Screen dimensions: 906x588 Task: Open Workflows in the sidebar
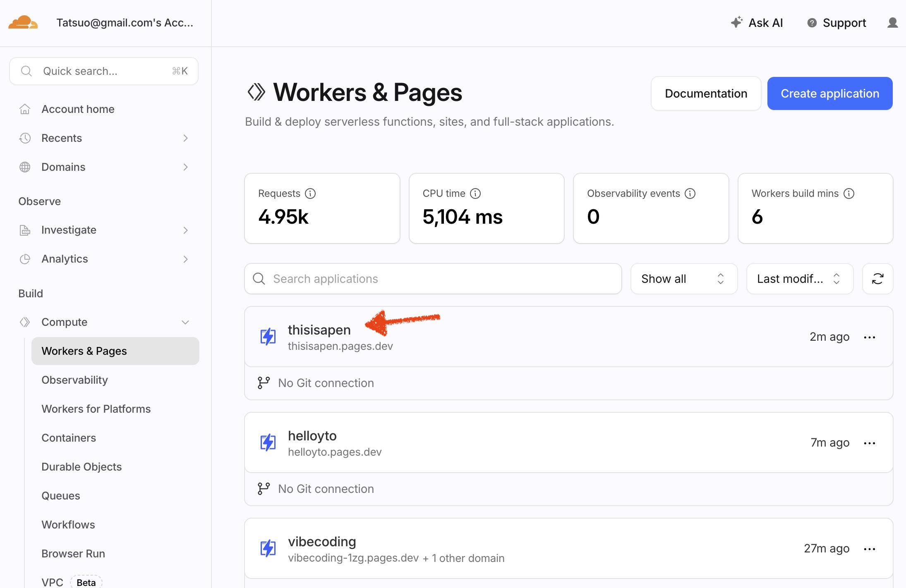click(x=68, y=525)
